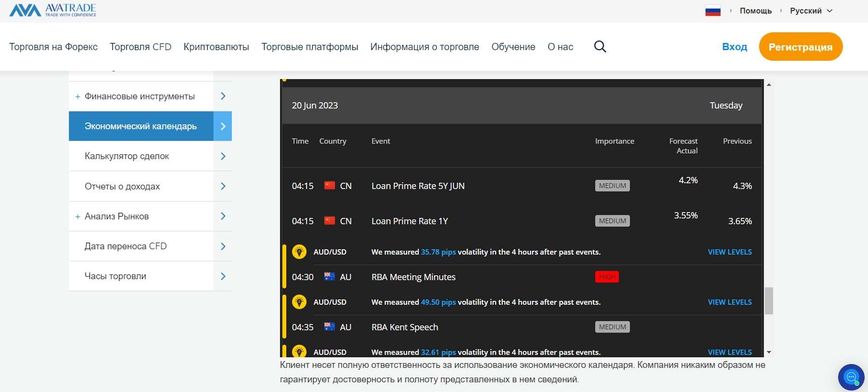
Task: Click the lightbulb icon beside 32.61 pips
Action: pyautogui.click(x=299, y=351)
